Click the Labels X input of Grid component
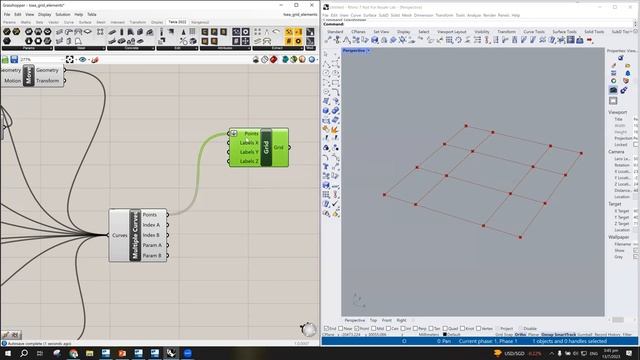 coord(249,143)
